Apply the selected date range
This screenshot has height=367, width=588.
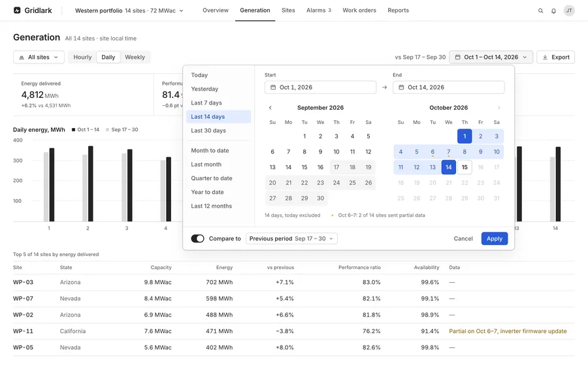tap(495, 238)
